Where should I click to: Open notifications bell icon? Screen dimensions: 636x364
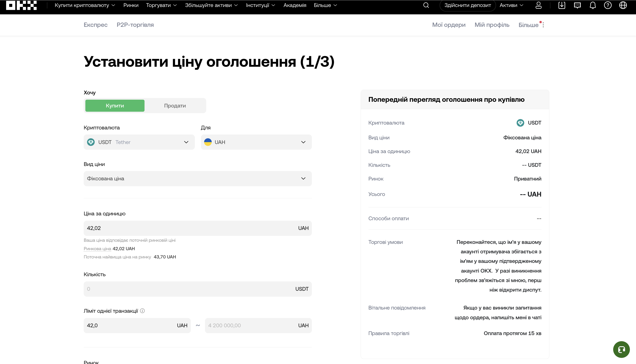pos(592,5)
